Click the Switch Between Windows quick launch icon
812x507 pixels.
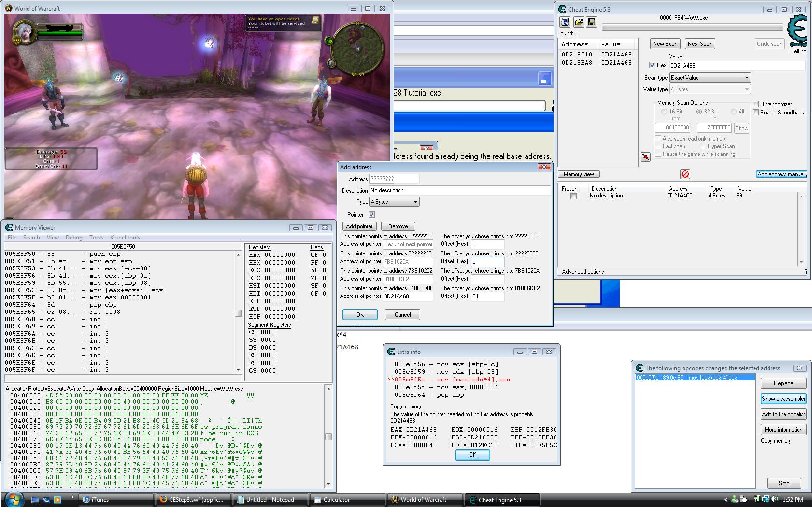46,500
